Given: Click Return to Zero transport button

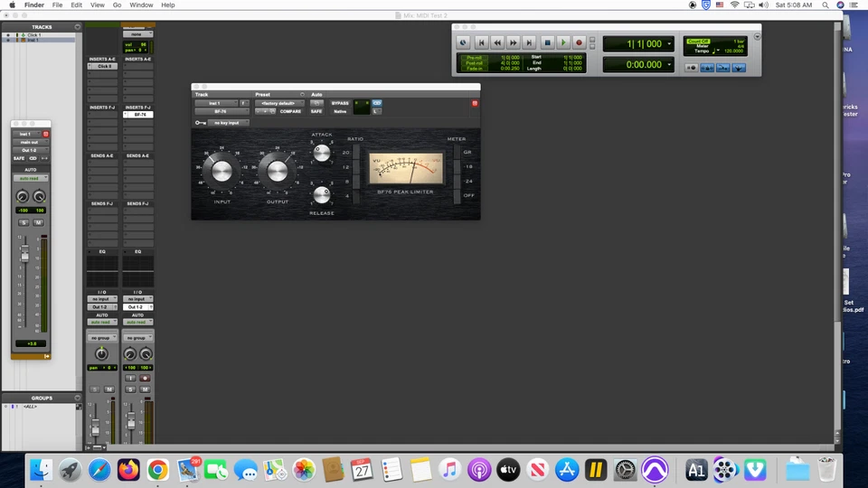Looking at the screenshot, I should [482, 42].
